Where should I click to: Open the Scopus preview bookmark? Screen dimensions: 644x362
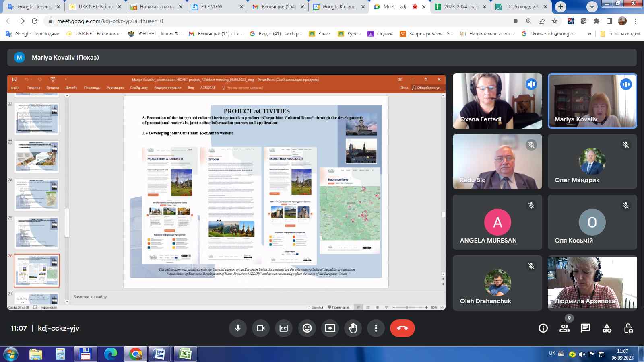pos(426,34)
